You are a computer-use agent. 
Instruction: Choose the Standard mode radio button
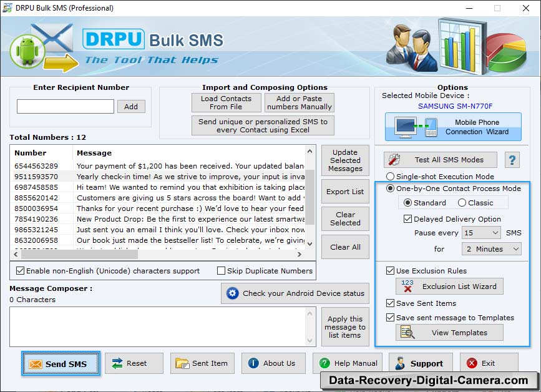pos(408,203)
